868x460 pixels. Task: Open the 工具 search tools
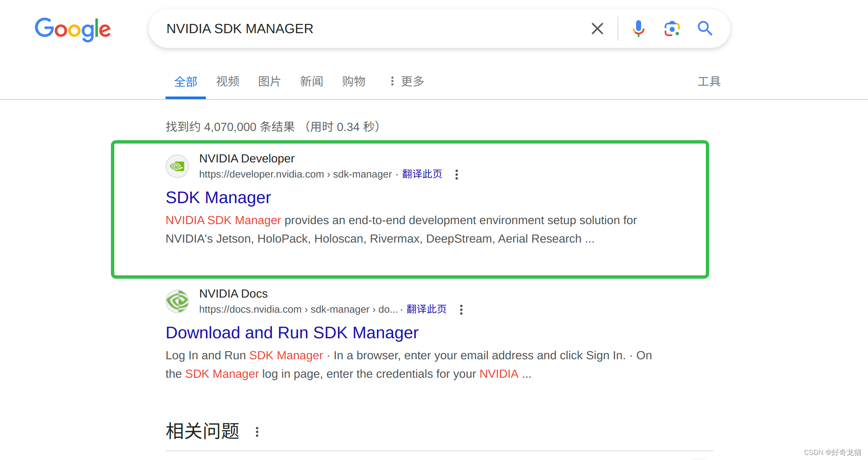(709, 81)
